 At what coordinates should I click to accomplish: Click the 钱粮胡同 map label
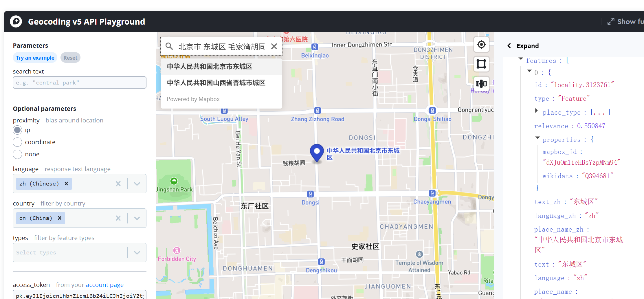tap(294, 163)
